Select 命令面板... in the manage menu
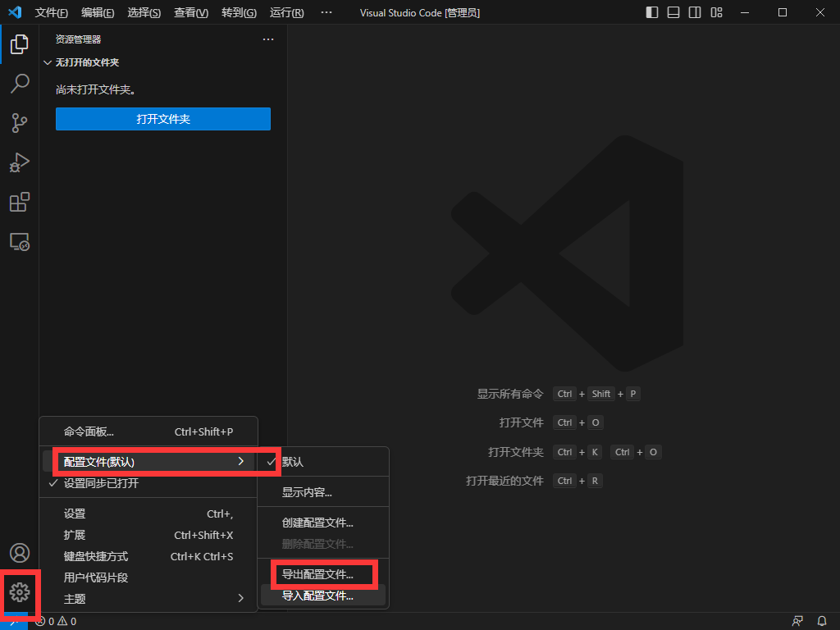This screenshot has height=630, width=840. point(148,431)
